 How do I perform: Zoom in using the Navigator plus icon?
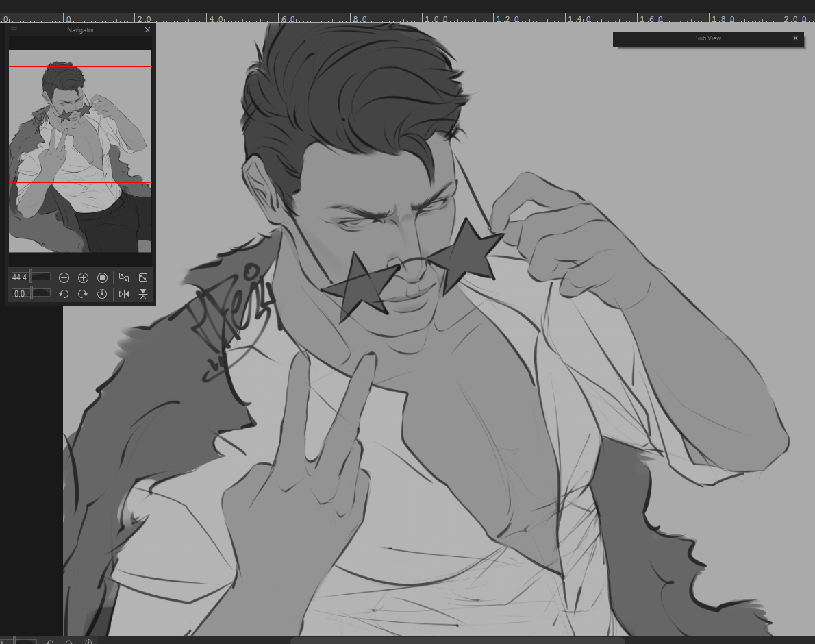[x=83, y=277]
